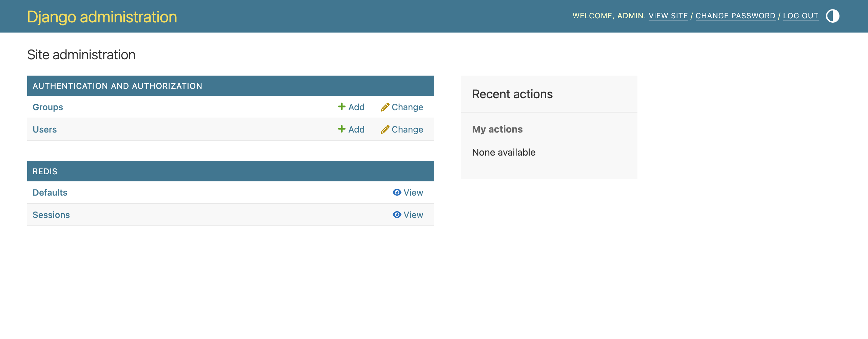The image size is (868, 339).
Task: Click the Recent actions heading
Action: coord(512,94)
